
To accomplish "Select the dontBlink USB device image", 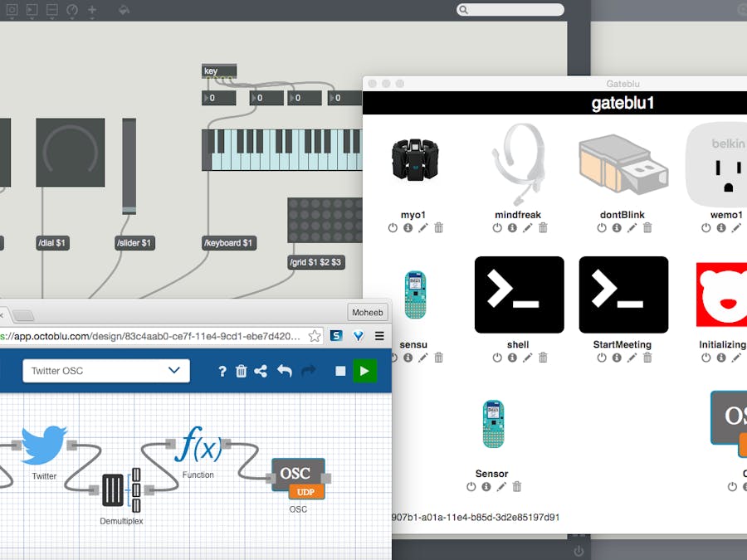I will [x=623, y=165].
